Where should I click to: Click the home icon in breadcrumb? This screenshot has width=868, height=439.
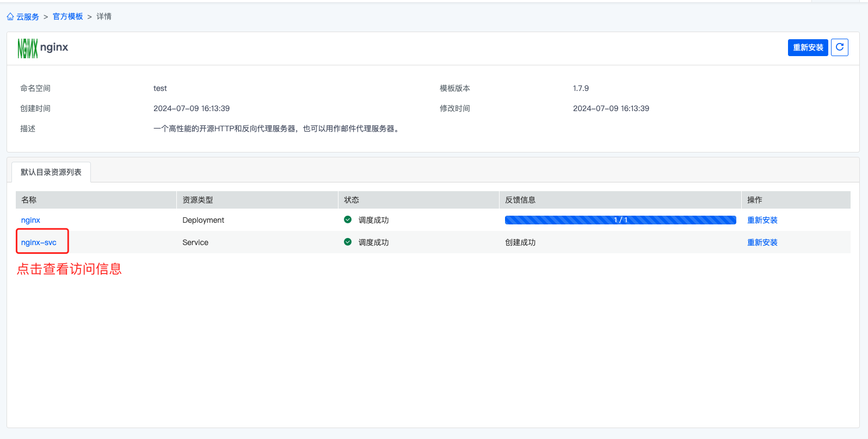pos(10,17)
